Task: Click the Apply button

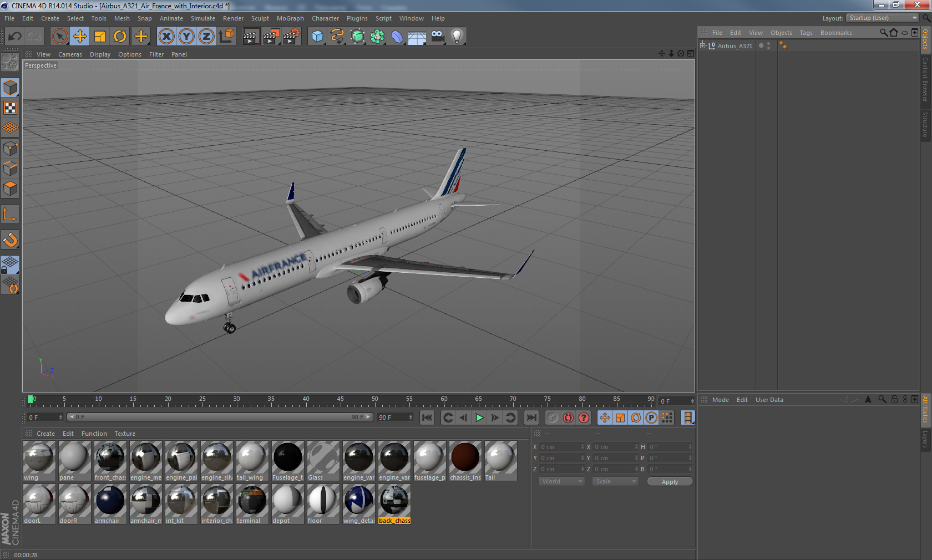Action: click(x=670, y=481)
